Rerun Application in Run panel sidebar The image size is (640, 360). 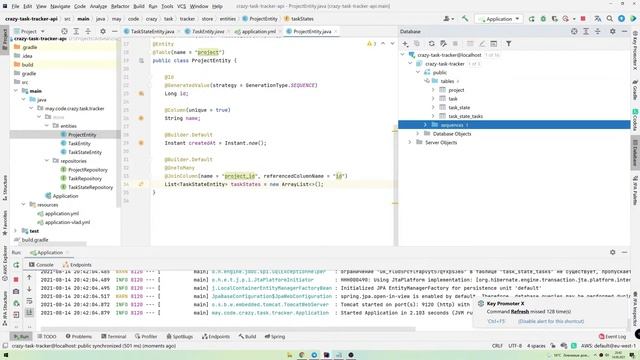[16, 265]
